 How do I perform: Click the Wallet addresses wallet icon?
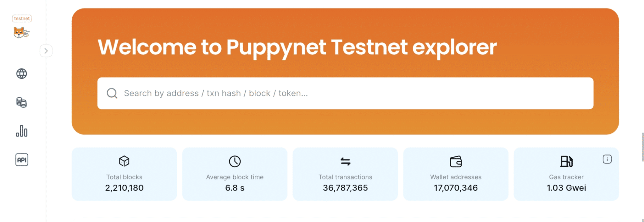[456, 161]
